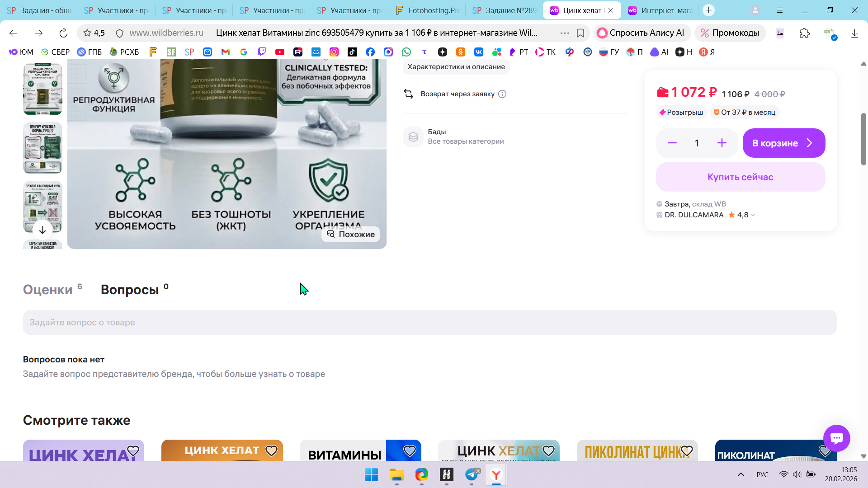
Task: Click the Похожие similar search button
Action: pos(351,234)
